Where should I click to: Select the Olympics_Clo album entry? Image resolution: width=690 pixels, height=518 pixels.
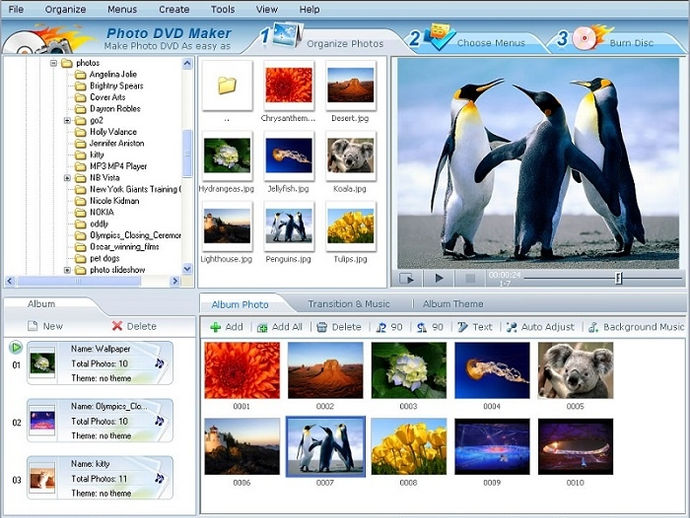100,421
